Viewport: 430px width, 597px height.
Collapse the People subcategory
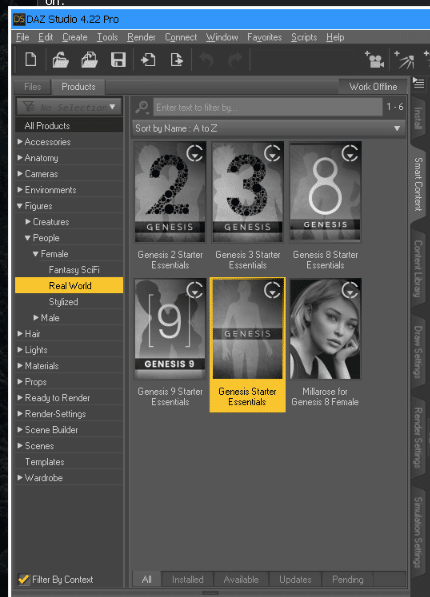(x=28, y=238)
